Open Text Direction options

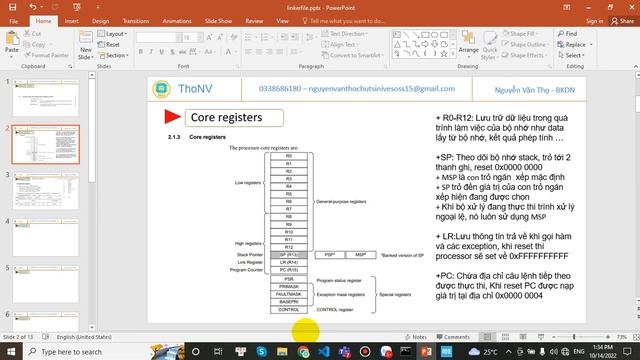345,33
